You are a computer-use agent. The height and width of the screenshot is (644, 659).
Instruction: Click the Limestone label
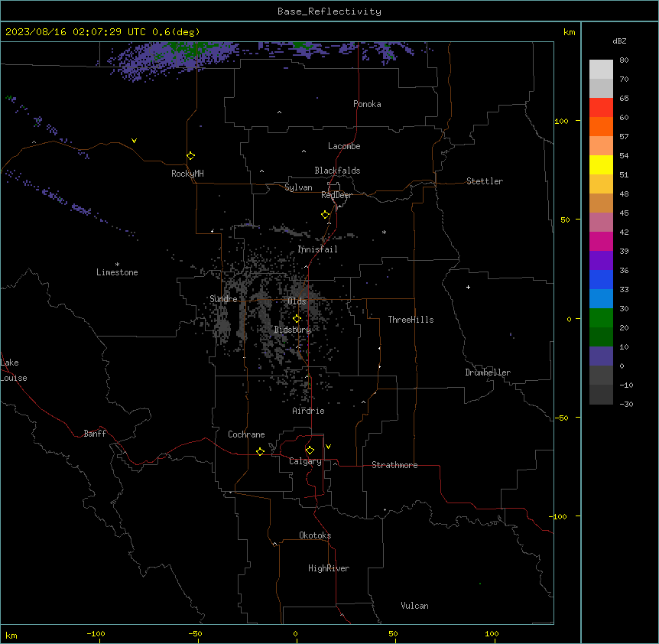pyautogui.click(x=117, y=272)
